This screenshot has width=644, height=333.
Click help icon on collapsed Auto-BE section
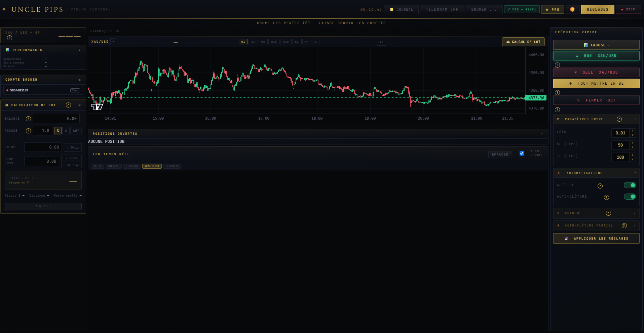point(608,213)
